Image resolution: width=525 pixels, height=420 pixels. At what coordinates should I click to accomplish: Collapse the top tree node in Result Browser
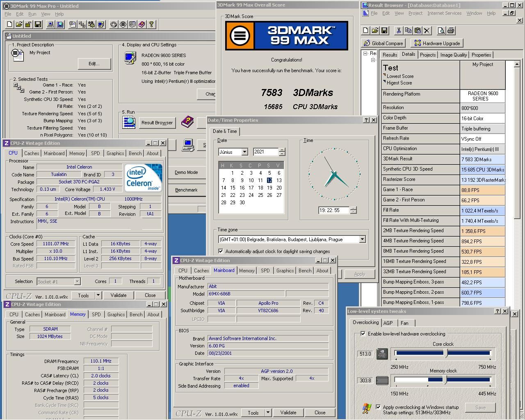pos(365,53)
